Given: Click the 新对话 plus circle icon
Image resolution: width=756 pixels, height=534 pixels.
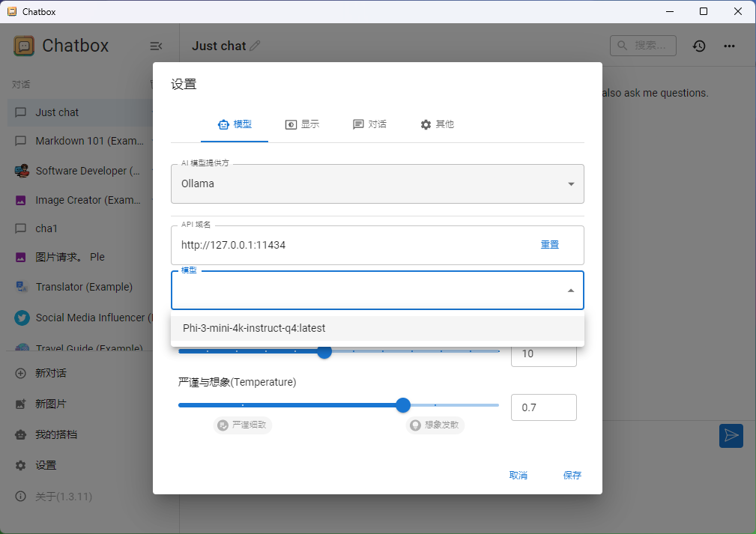Looking at the screenshot, I should (x=21, y=373).
